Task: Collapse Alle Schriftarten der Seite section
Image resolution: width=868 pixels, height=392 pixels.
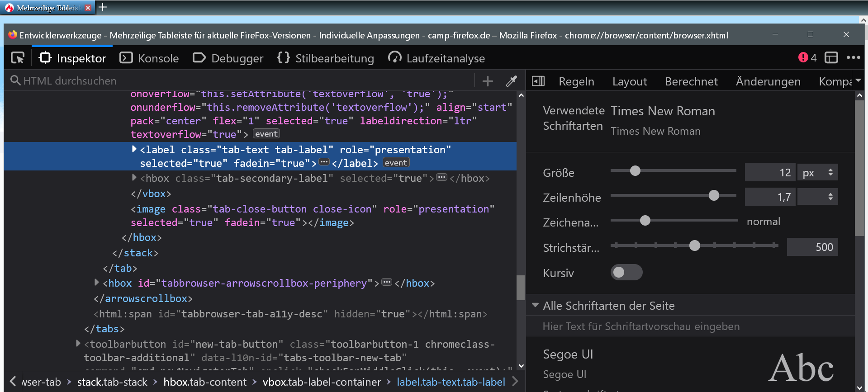Action: pyautogui.click(x=535, y=305)
